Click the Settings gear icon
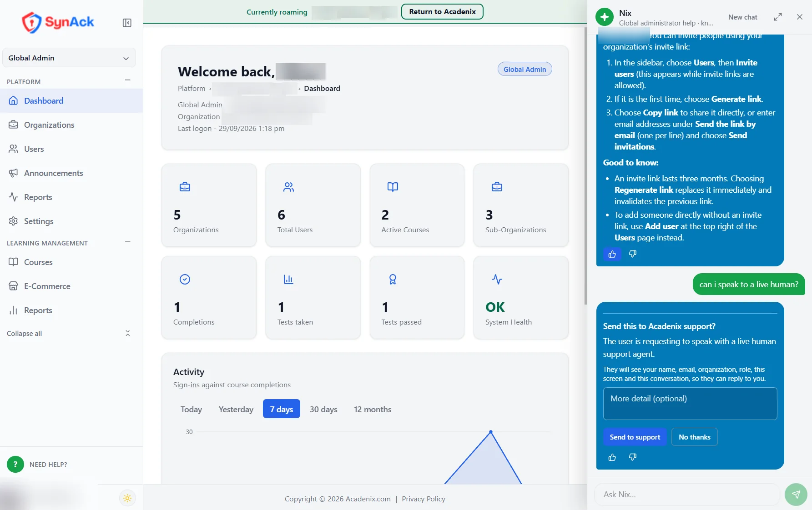 (14, 221)
